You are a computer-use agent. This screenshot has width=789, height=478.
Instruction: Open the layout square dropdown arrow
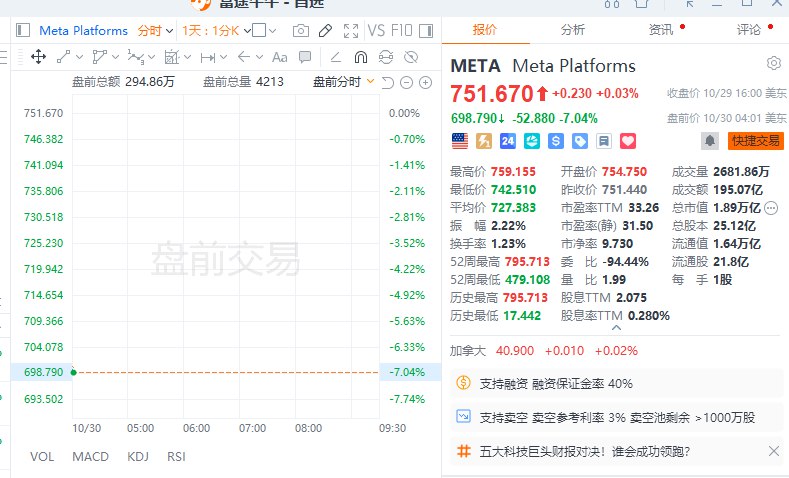272,31
